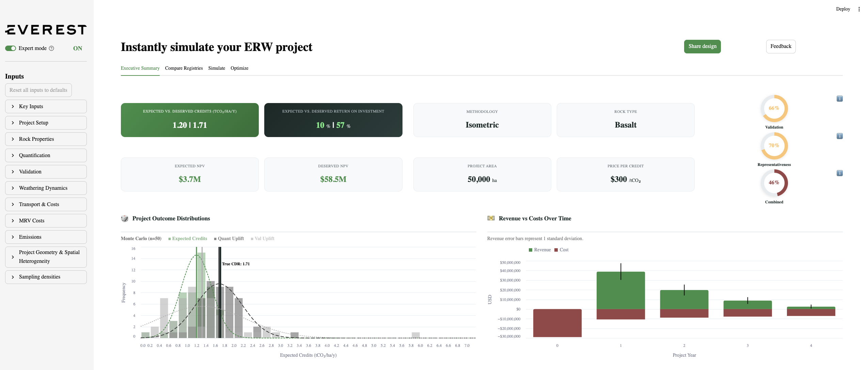Click the info icon next to Validation gauge
Screen dimensions: 868x370
click(839, 99)
